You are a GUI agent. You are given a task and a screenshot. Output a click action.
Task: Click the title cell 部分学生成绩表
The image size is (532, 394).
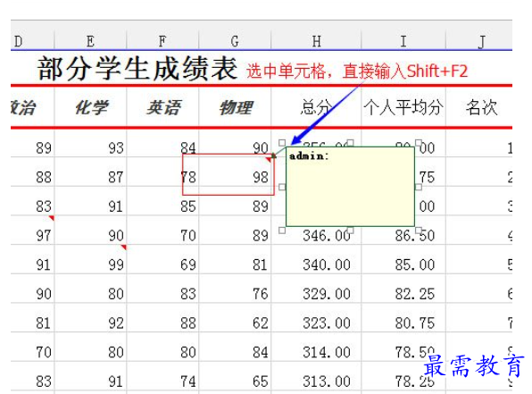point(137,69)
